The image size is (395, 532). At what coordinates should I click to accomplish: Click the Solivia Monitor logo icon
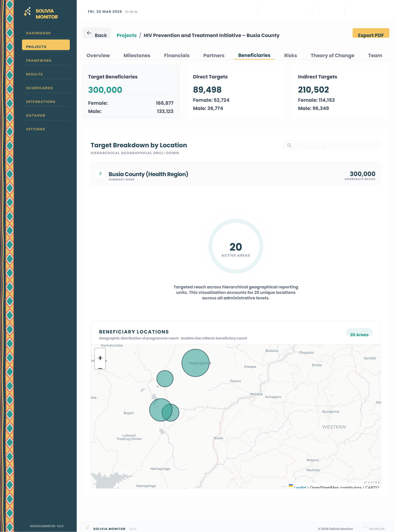(x=27, y=11)
